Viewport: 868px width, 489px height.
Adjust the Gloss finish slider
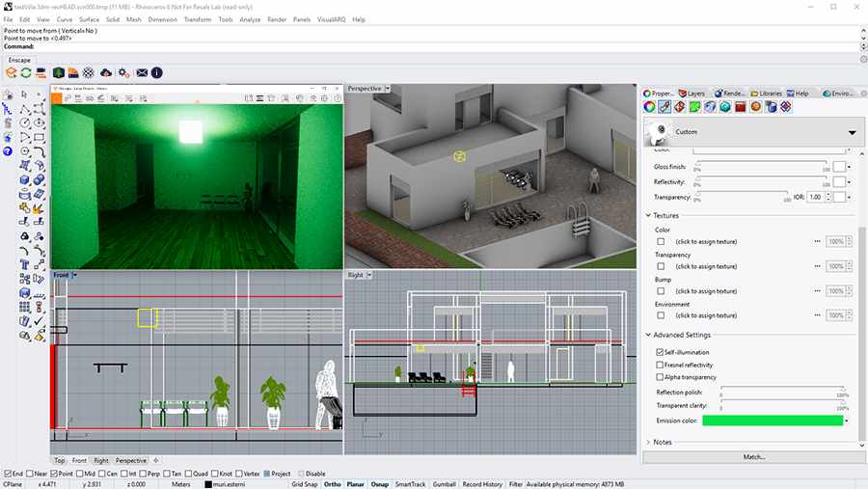tap(764, 165)
